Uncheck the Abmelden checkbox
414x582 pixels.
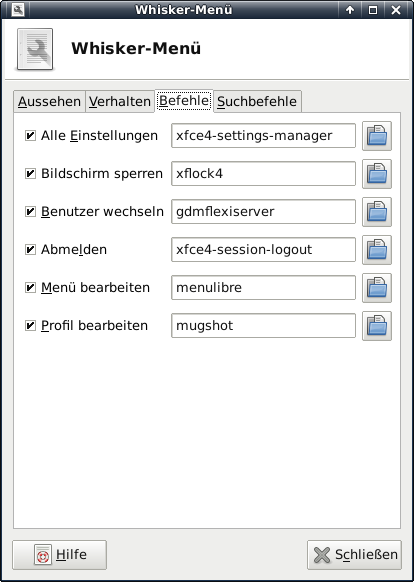[x=30, y=249]
